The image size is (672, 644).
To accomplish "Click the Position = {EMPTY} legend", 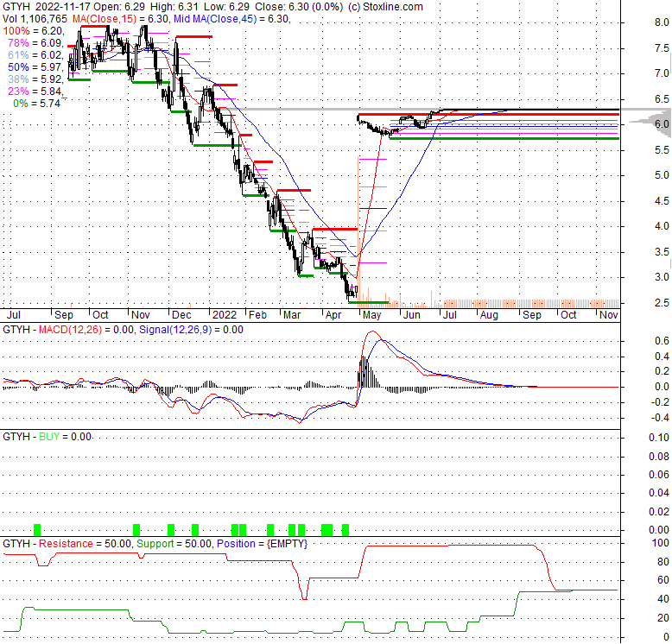I will pos(262,544).
